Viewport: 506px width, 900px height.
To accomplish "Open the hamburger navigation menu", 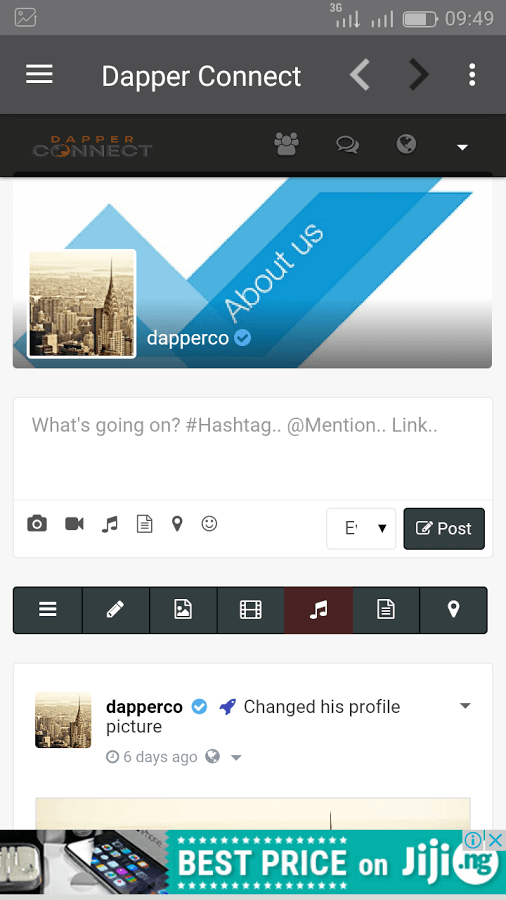I will (39, 75).
